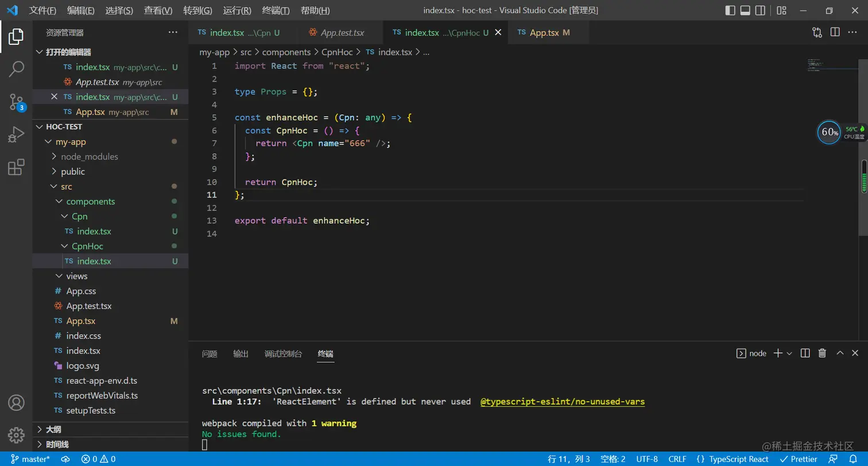Change indentation 空格: 2 setting
Viewport: 868px width, 466px height.
tap(613, 459)
